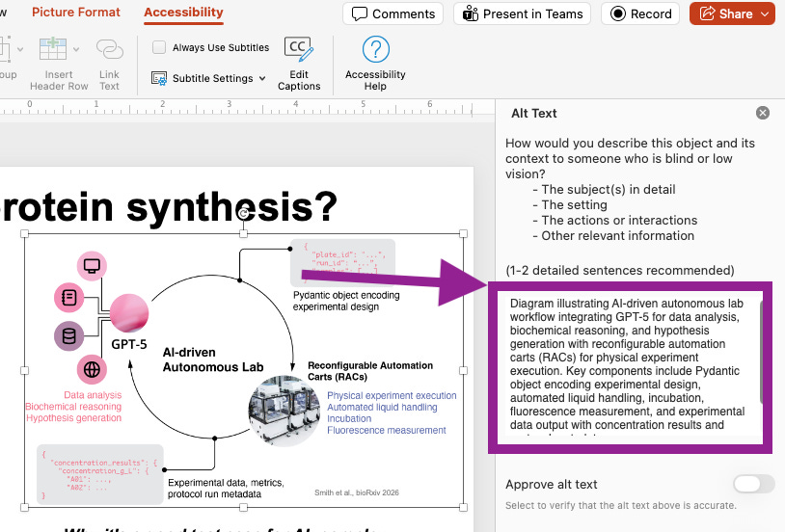
Task: Click the 'AI-driven Autonomous Lab' label
Action: (x=213, y=359)
